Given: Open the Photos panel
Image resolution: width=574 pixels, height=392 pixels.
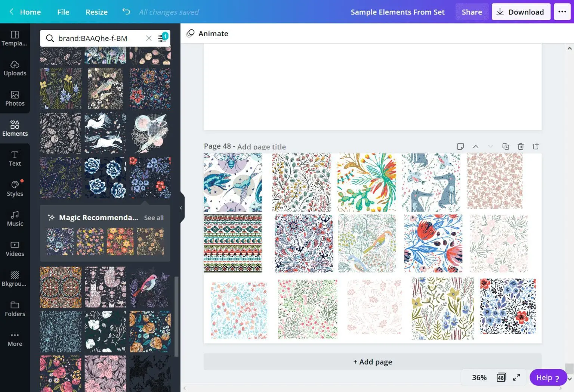Looking at the screenshot, I should [15, 99].
